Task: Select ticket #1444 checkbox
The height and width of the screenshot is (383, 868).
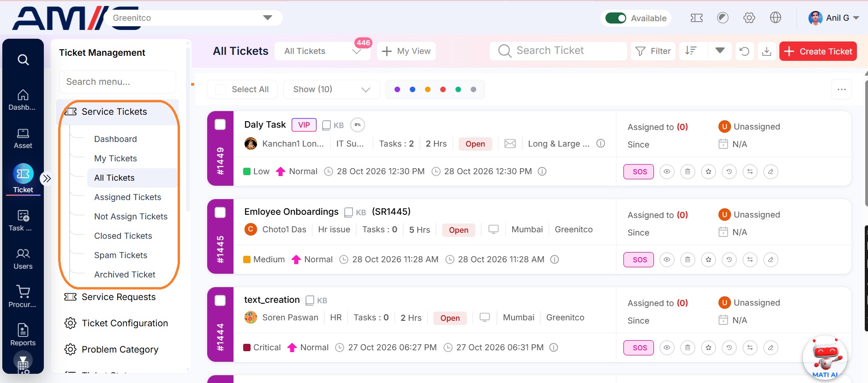Action: (x=221, y=301)
